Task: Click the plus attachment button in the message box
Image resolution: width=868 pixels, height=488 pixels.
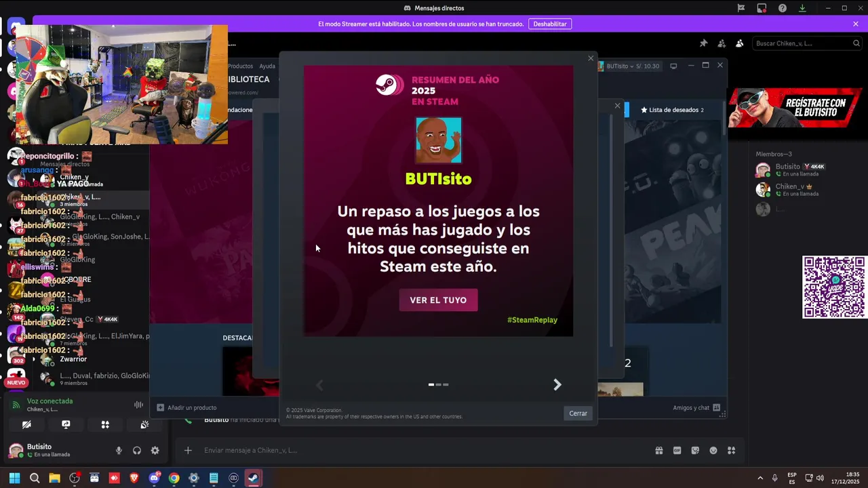Action: 188,450
